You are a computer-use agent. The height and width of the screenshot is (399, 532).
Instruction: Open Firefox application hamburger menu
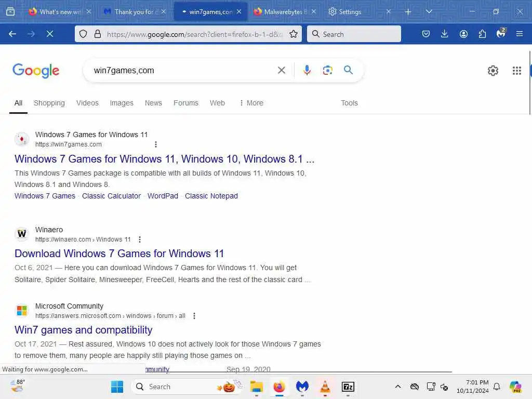pos(520,34)
